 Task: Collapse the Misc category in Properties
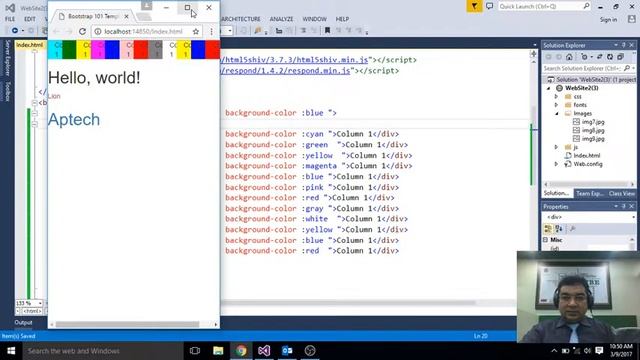coord(546,240)
